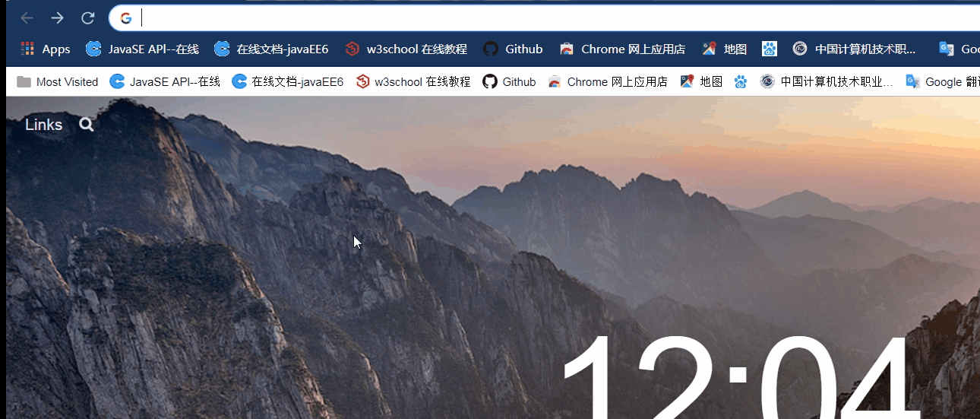Open 地图 bookmark in the dark bookmarks bar
The image size is (980, 419).
point(725,49)
